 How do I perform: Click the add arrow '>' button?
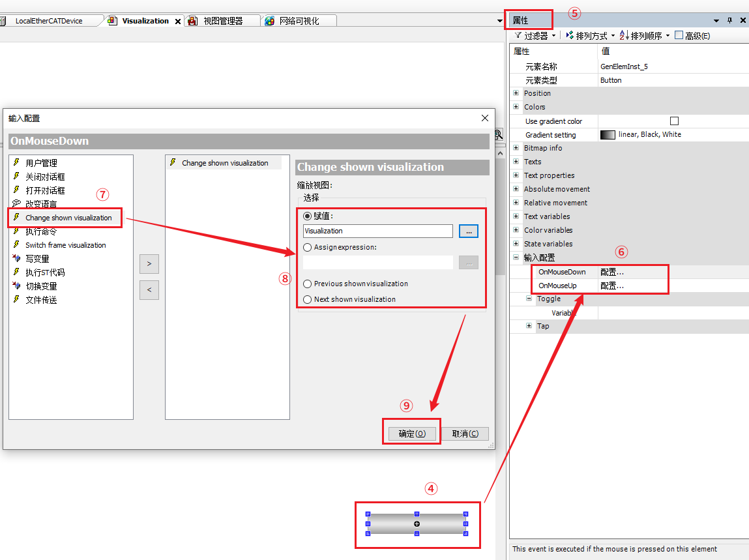coord(149,264)
